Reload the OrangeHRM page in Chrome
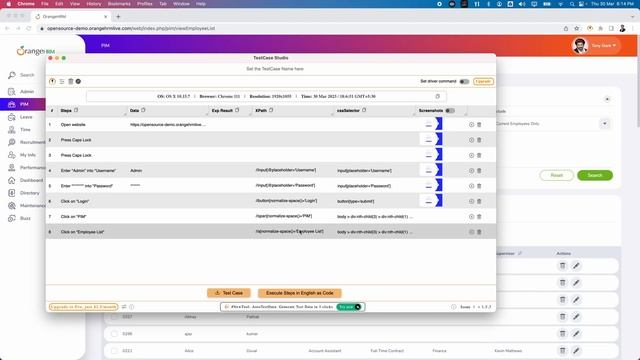This screenshot has height=360, width=640. pyautogui.click(x=29, y=29)
